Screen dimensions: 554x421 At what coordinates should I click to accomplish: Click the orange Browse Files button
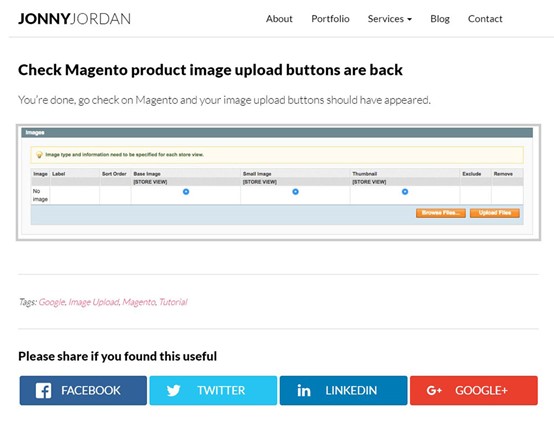tap(441, 213)
